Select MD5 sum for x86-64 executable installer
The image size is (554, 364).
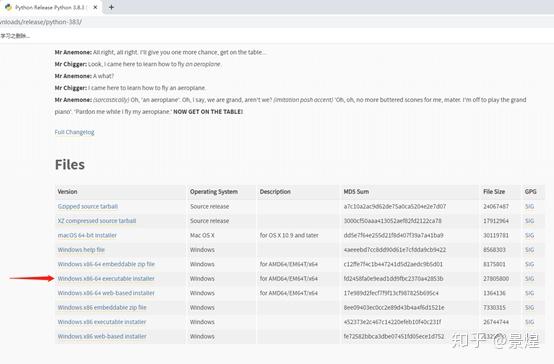(393, 279)
